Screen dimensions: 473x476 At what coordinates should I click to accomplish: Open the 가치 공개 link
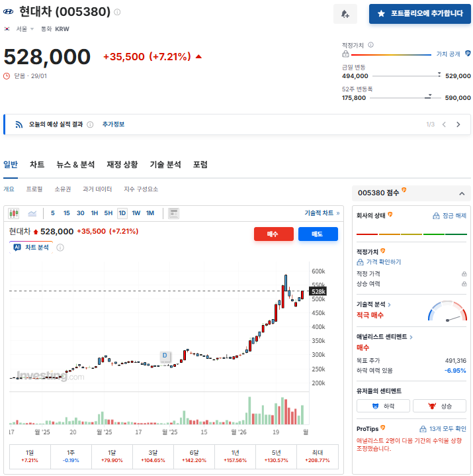(448, 54)
